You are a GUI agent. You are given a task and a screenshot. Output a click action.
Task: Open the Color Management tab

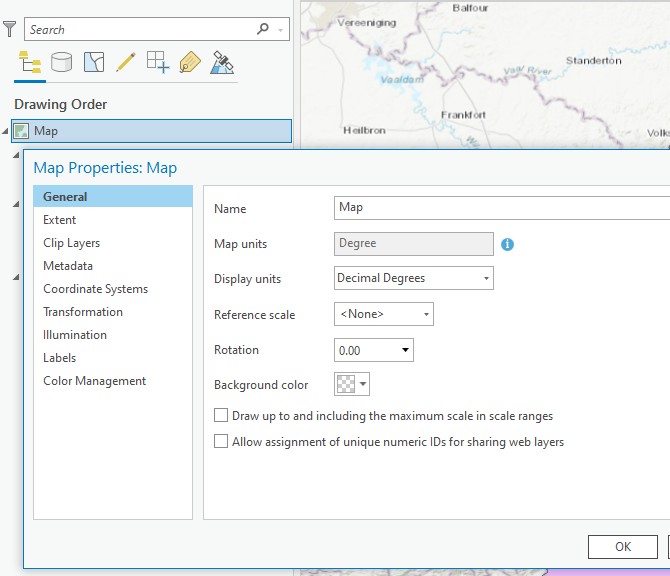pyautogui.click(x=113, y=381)
